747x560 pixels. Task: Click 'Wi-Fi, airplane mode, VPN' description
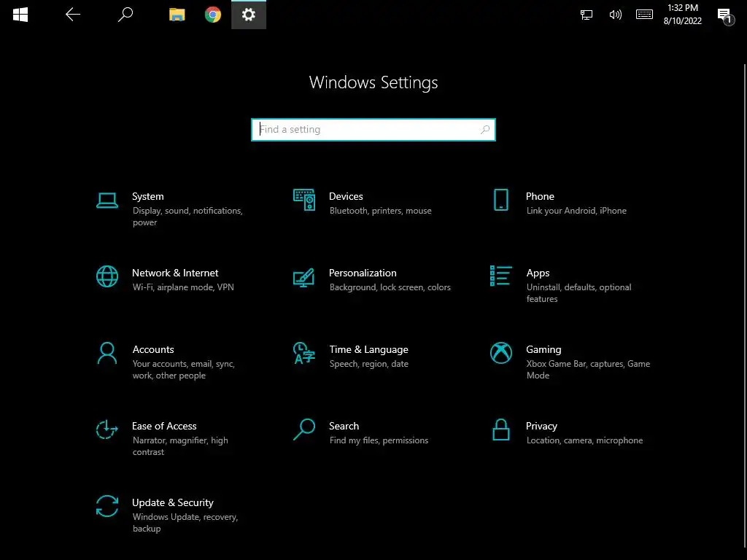click(183, 287)
